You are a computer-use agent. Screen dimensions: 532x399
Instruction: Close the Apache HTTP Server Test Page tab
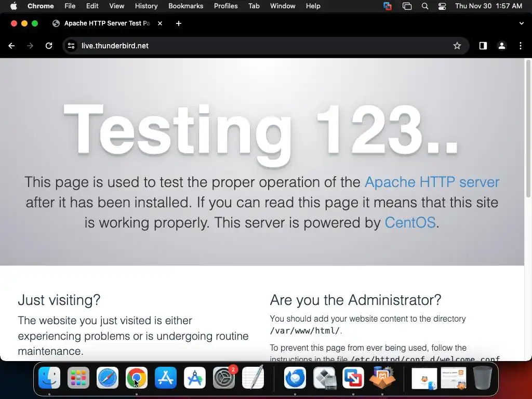click(160, 23)
